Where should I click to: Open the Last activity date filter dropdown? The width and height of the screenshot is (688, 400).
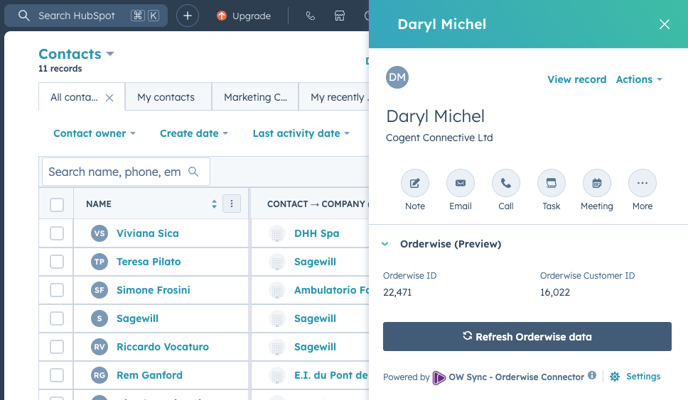[x=301, y=133]
